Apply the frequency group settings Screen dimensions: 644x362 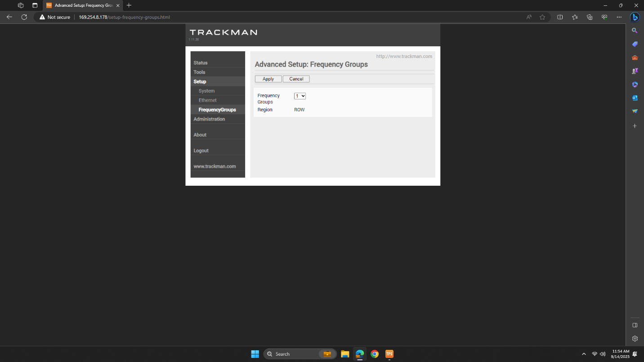268,79
